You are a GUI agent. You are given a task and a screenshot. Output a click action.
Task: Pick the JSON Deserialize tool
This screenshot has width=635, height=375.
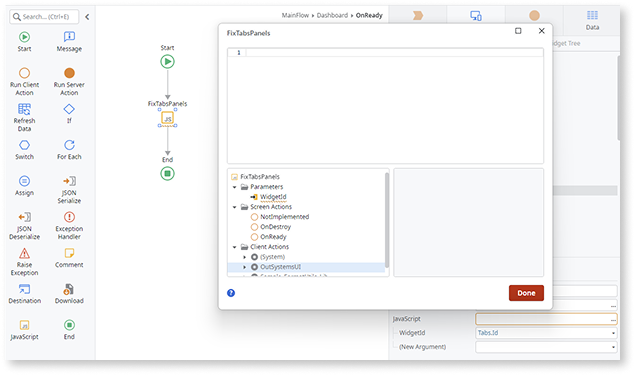[x=24, y=226]
